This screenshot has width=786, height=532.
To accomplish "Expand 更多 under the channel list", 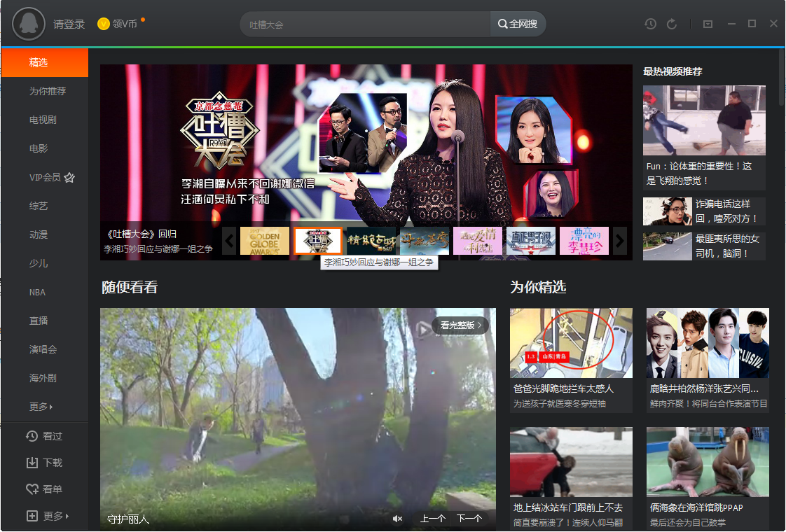I will click(x=41, y=407).
